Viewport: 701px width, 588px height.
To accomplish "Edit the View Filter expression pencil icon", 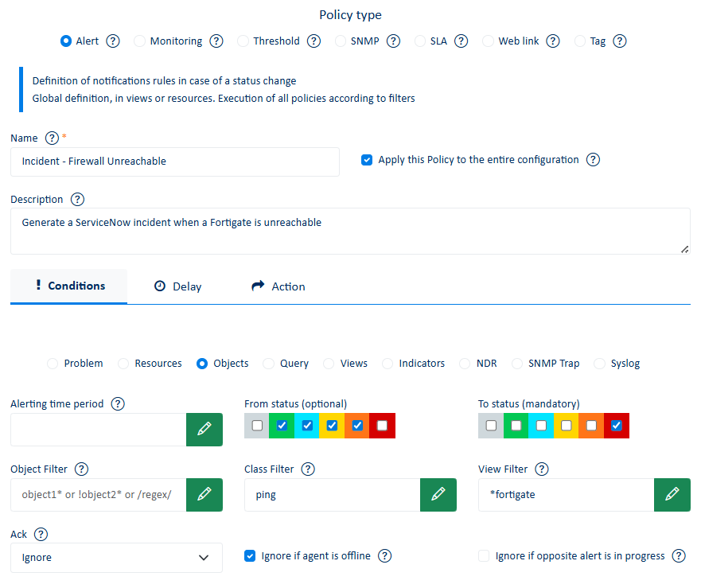I will (672, 495).
